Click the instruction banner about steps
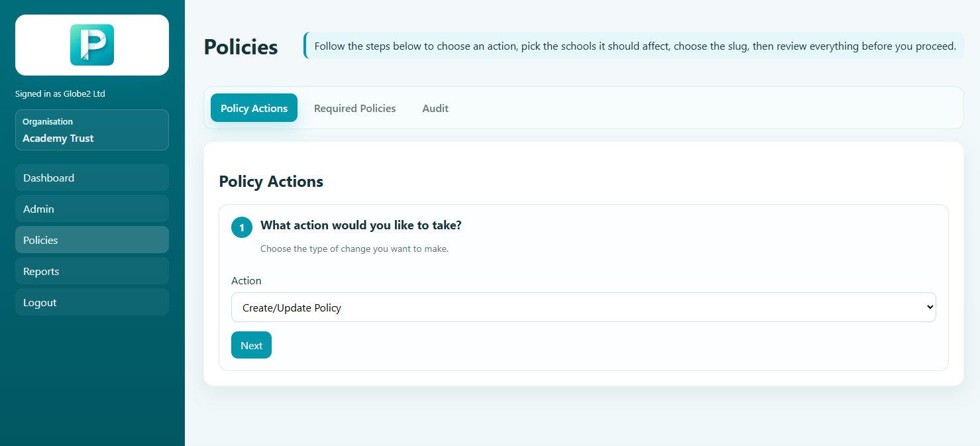The width and height of the screenshot is (980, 446). (x=634, y=46)
